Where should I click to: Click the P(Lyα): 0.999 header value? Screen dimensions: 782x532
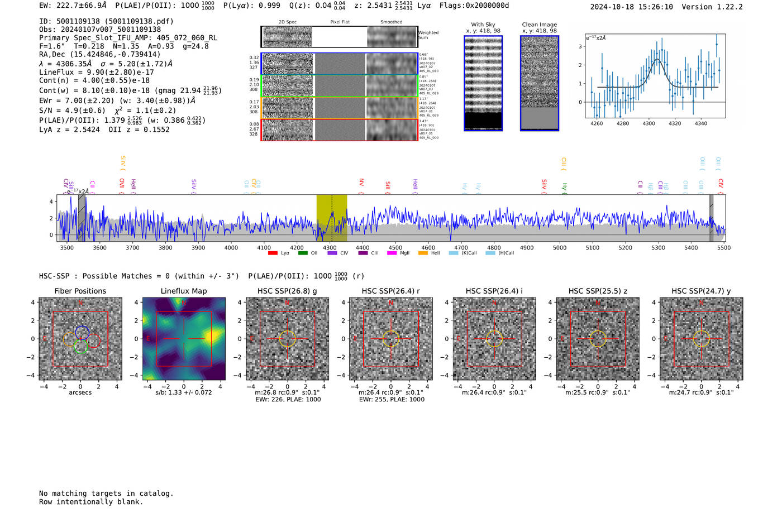[252, 6]
